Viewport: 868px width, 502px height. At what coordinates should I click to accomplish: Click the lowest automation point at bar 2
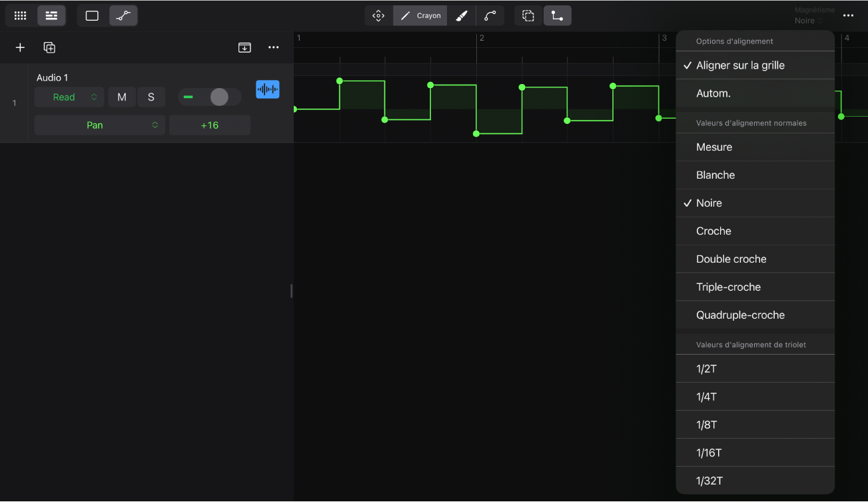(476, 134)
